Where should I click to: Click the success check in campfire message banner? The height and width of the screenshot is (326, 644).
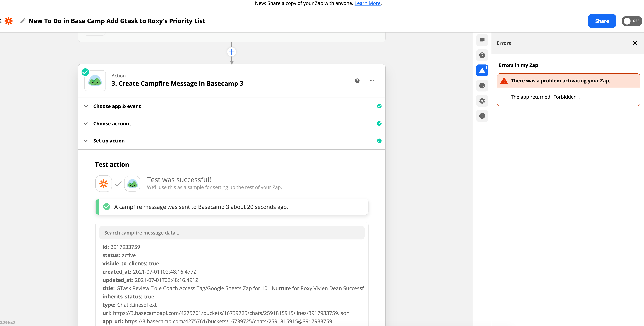(x=106, y=207)
